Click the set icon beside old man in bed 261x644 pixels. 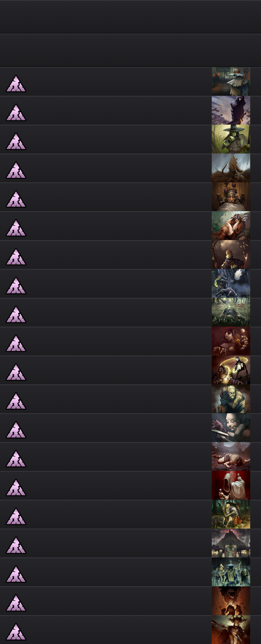[x=16, y=199]
